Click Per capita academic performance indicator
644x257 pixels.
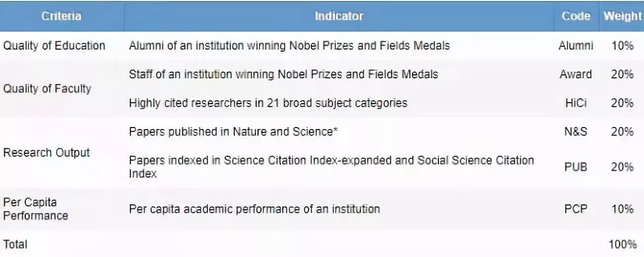254,209
